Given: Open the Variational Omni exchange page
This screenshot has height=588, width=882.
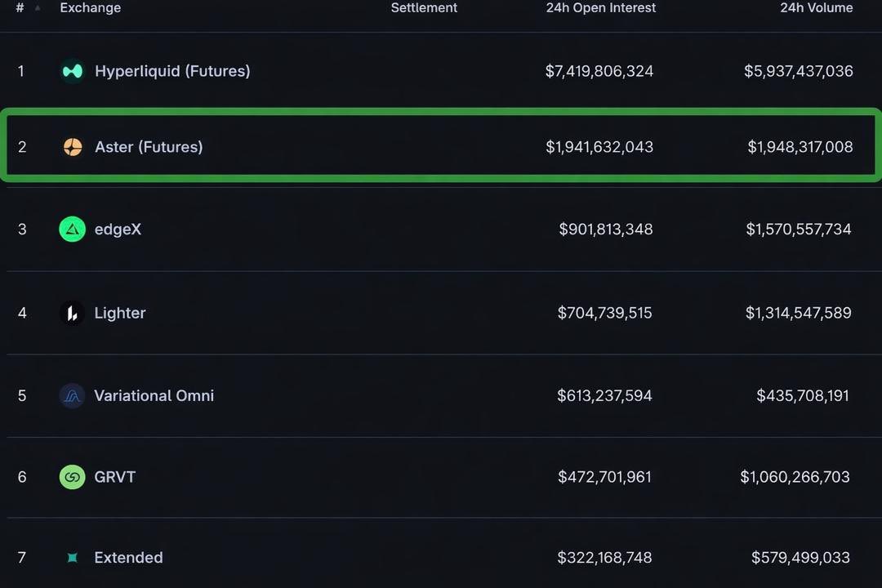Looking at the screenshot, I should click(154, 396).
